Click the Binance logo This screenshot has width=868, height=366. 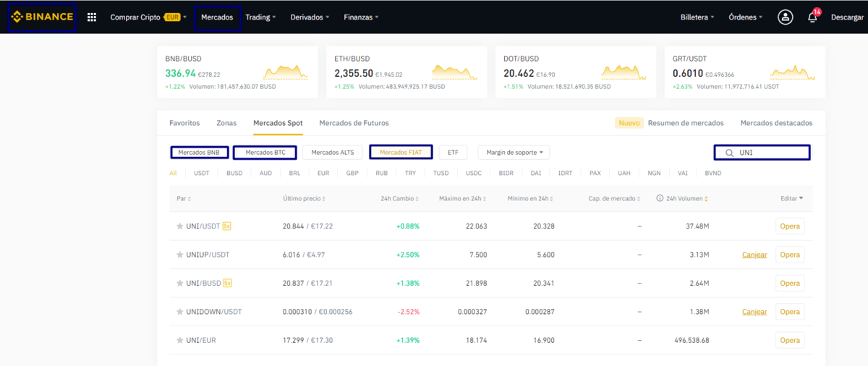[x=41, y=17]
